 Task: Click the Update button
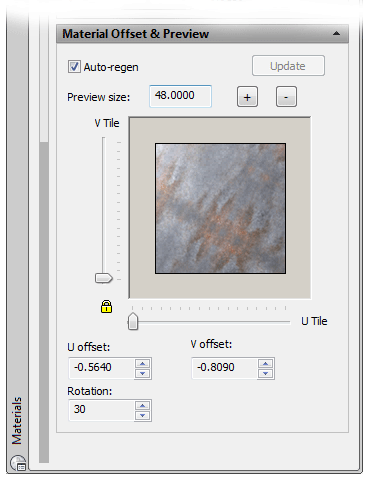pos(288,66)
